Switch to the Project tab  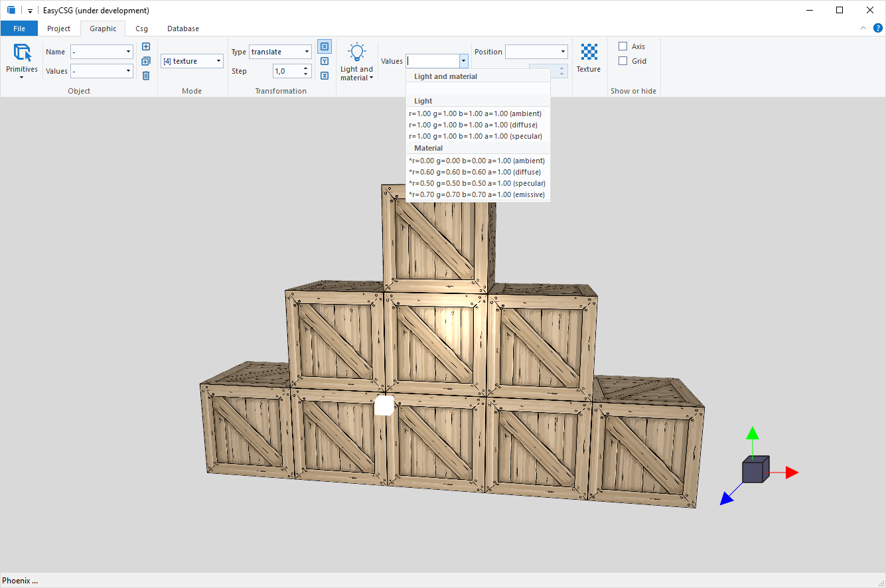59,29
